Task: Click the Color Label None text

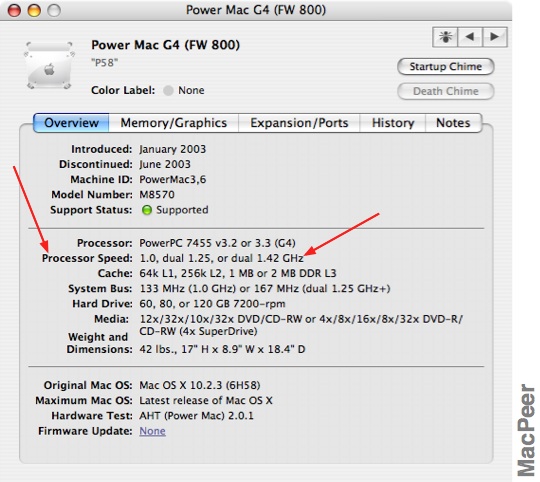Action: 191,91
